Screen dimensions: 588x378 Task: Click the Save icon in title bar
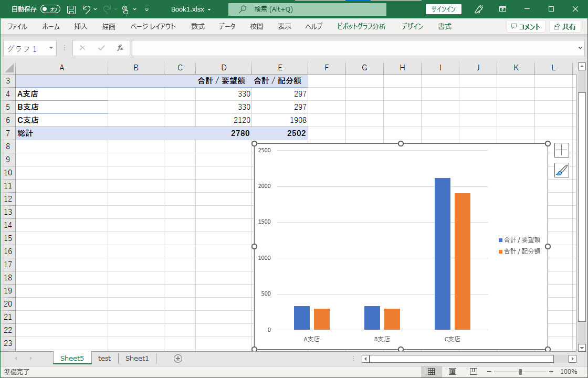(71, 9)
